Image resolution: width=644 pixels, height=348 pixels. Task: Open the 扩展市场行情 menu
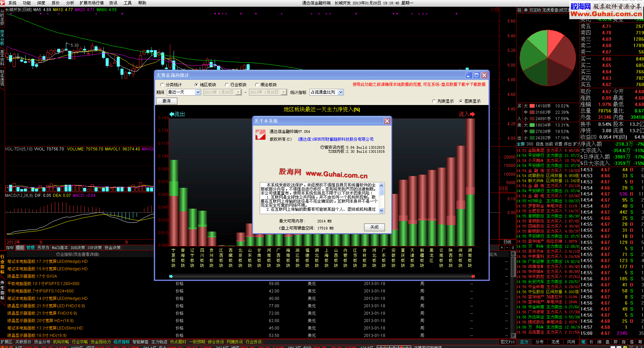pyautogui.click(x=92, y=3)
